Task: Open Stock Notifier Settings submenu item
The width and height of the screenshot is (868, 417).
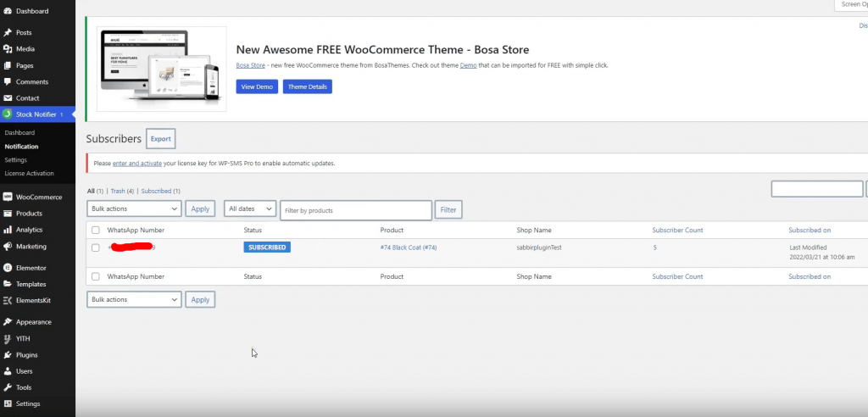Action: pyautogui.click(x=15, y=160)
